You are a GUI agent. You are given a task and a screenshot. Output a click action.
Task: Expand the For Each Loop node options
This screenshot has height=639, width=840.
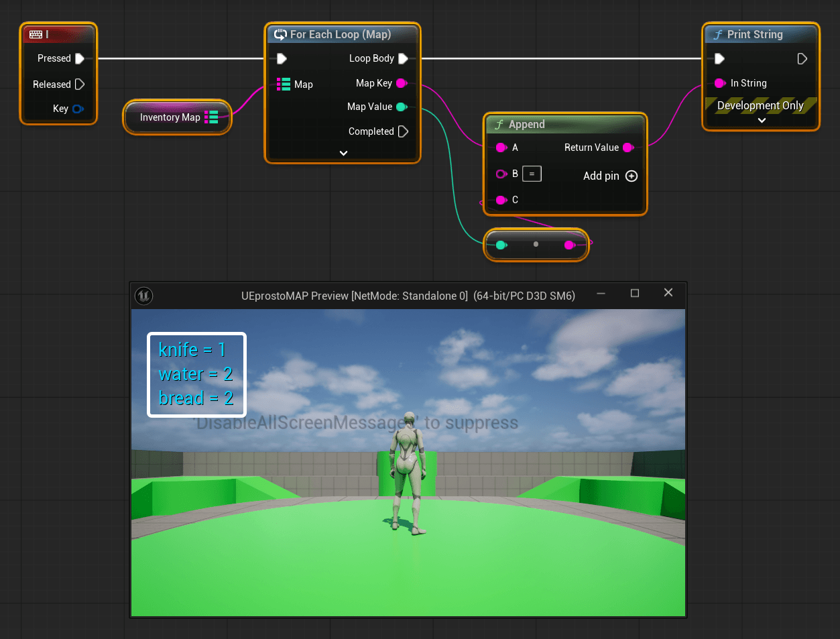pyautogui.click(x=343, y=153)
